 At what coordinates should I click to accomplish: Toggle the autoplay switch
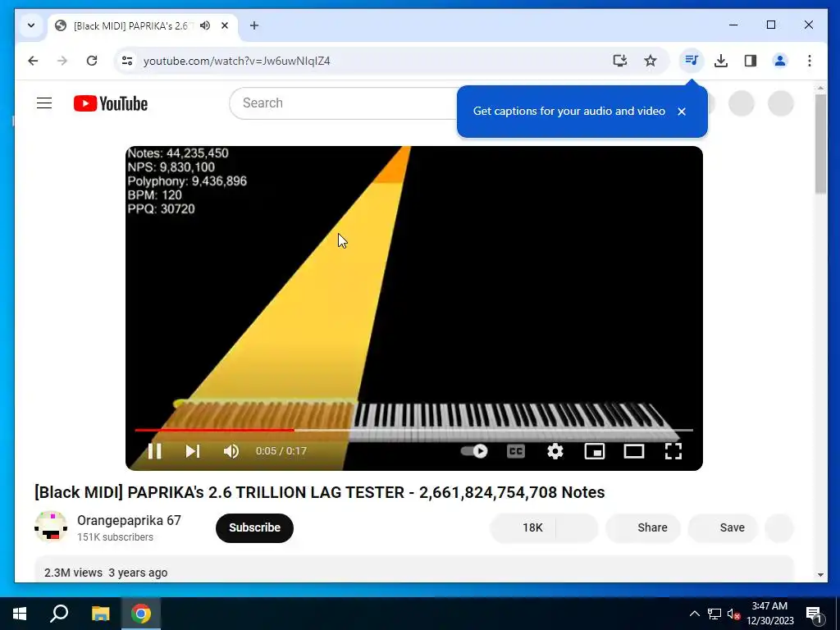[474, 451]
